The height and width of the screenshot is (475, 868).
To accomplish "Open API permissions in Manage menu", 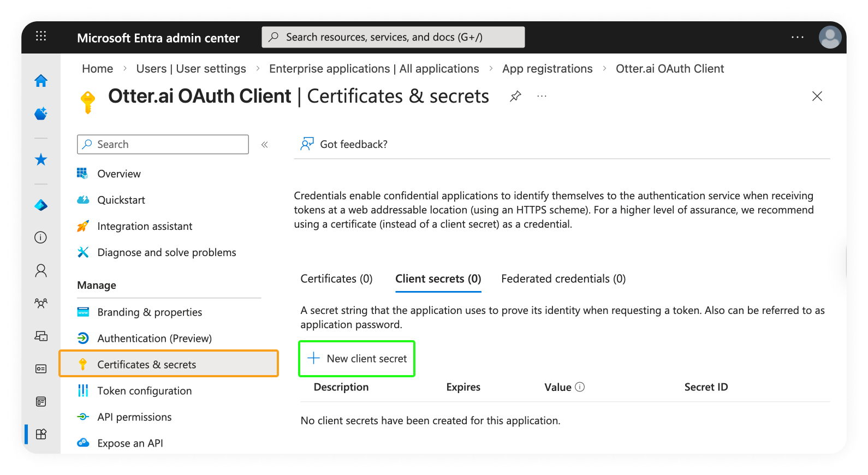I will pos(134,417).
